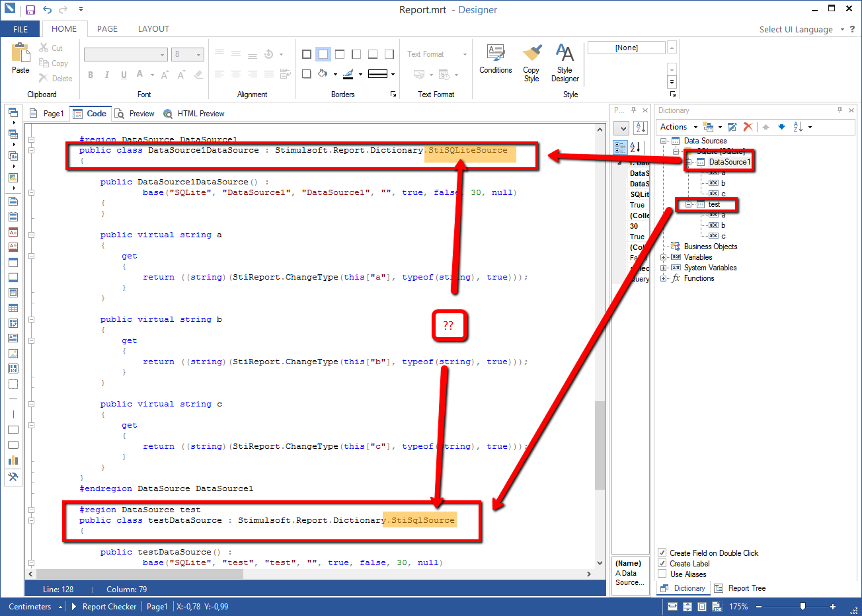Screen dimensions: 862x616
Task: Click the zoom slider handle
Action: point(803,606)
